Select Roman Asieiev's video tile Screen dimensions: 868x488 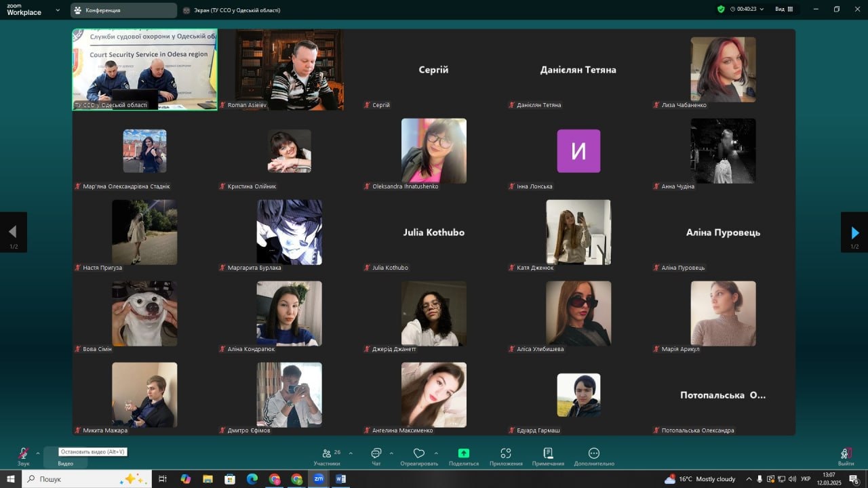point(290,69)
